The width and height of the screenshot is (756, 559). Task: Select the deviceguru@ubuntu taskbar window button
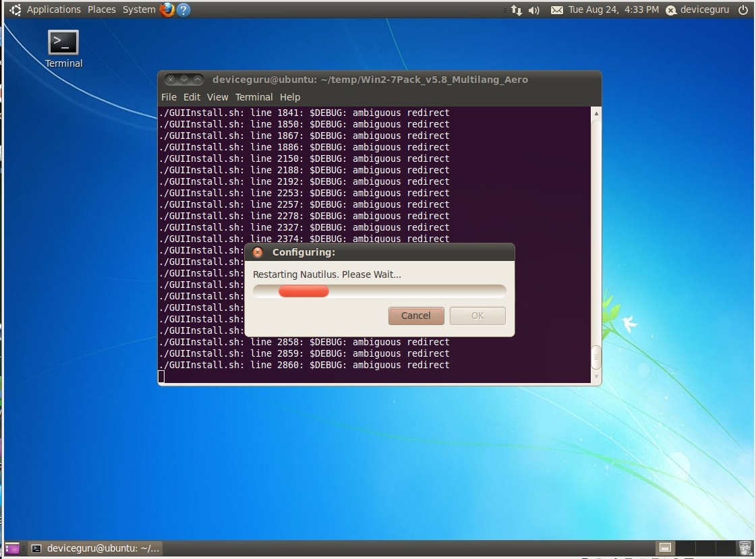(95, 548)
